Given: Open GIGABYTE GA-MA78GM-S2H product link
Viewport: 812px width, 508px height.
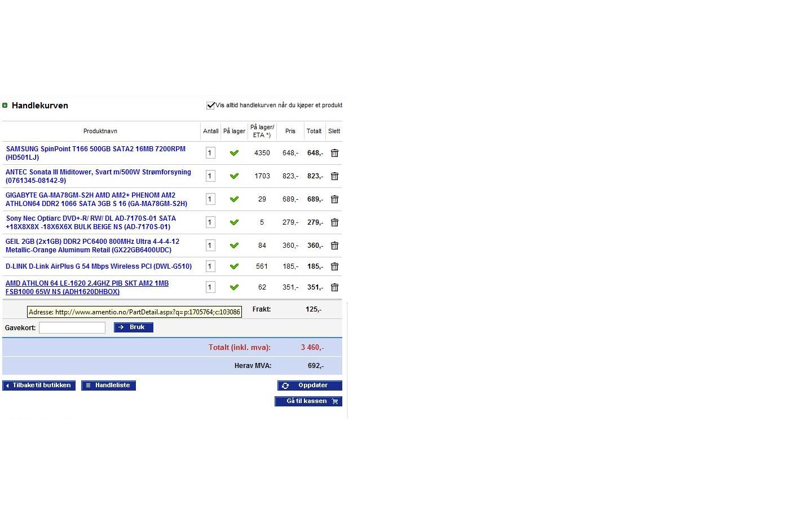Looking at the screenshot, I should click(x=96, y=199).
